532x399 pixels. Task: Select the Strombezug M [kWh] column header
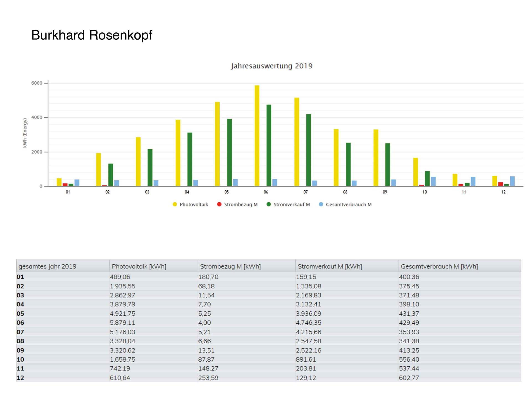pos(230,266)
